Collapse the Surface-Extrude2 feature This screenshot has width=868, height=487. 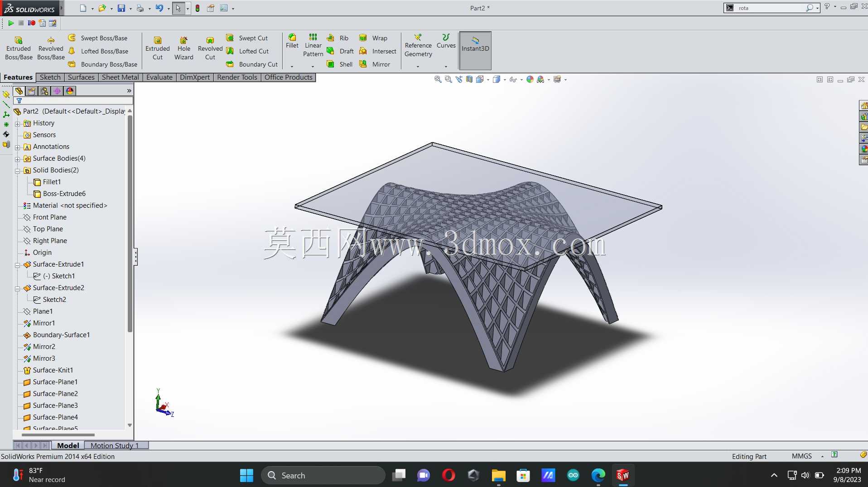point(17,288)
